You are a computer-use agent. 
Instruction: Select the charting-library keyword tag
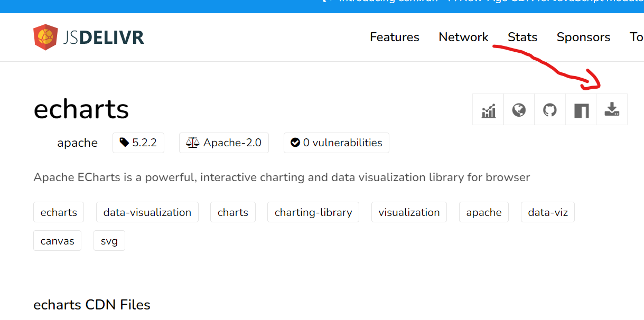tap(313, 212)
